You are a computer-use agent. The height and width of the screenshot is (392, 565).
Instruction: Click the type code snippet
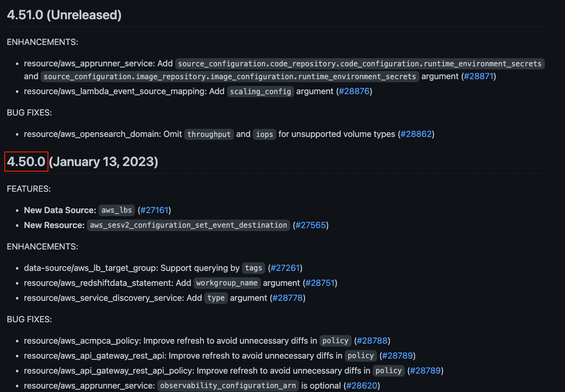[216, 298]
